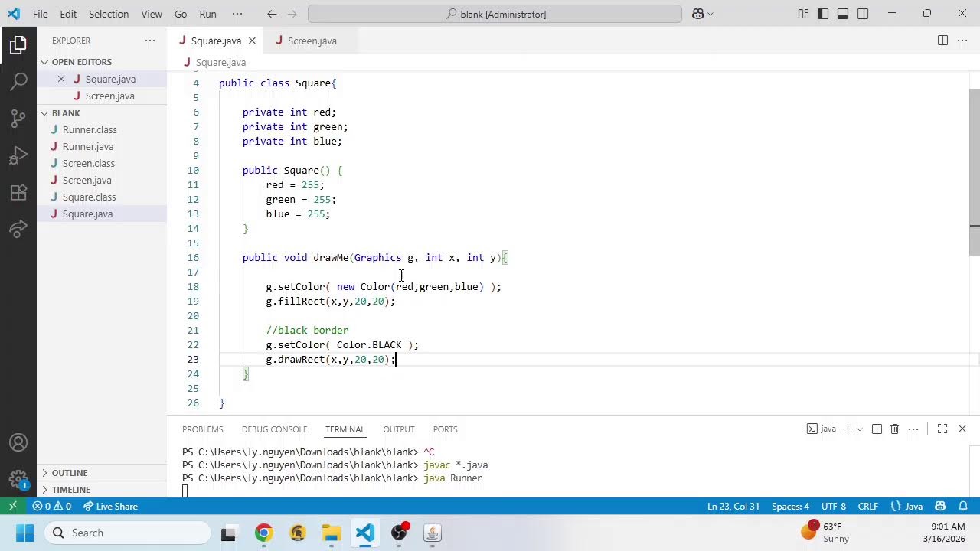Open the Selection menu
The width and height of the screenshot is (980, 551).
(x=109, y=14)
